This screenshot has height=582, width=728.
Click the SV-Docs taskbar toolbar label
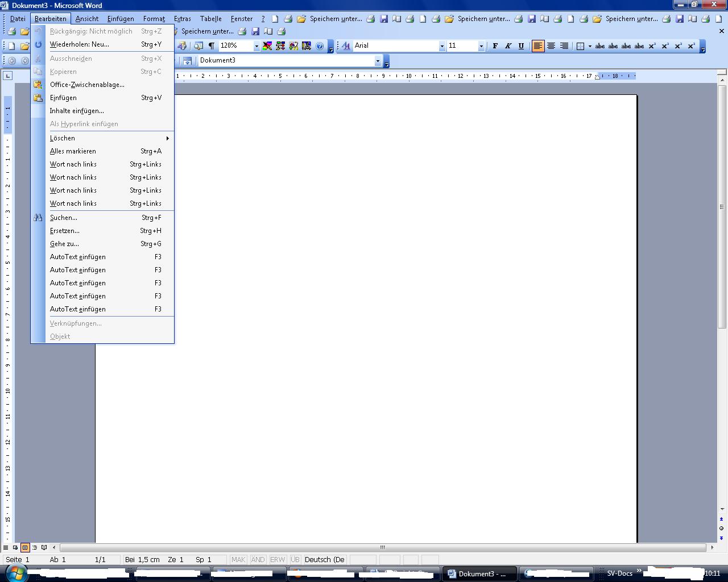(x=619, y=573)
